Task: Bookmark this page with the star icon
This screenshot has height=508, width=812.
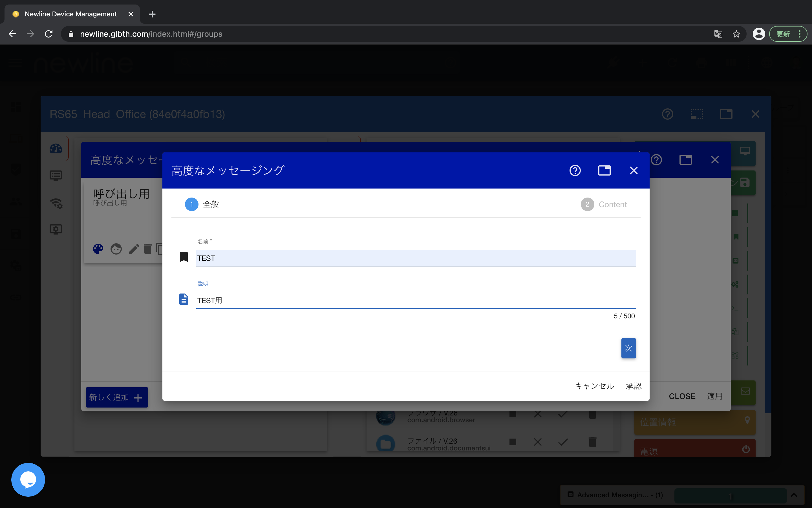Action: tap(736, 34)
